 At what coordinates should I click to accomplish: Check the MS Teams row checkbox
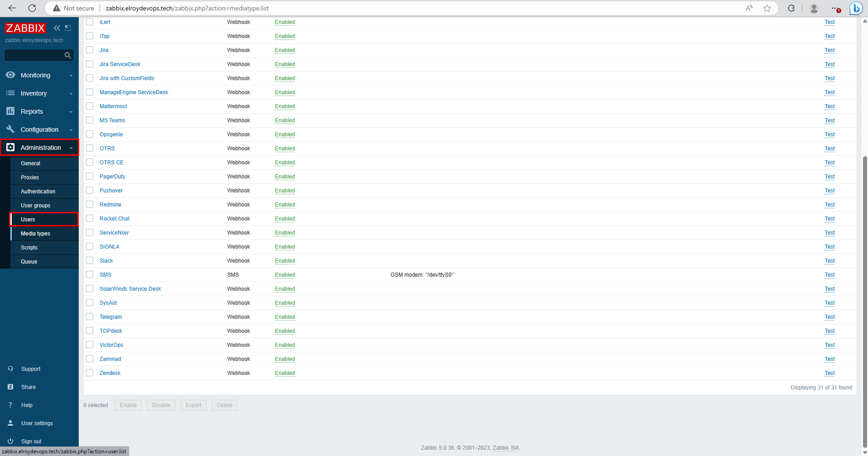tap(90, 120)
